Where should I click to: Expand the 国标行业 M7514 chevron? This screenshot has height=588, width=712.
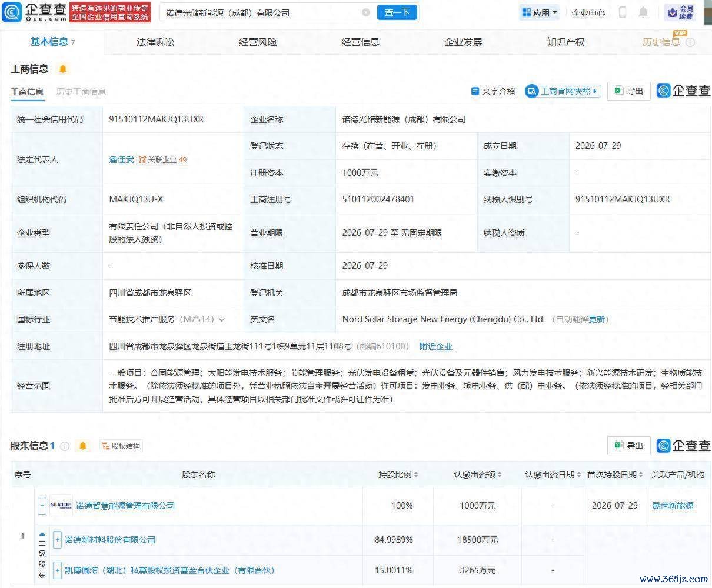[x=222, y=320]
